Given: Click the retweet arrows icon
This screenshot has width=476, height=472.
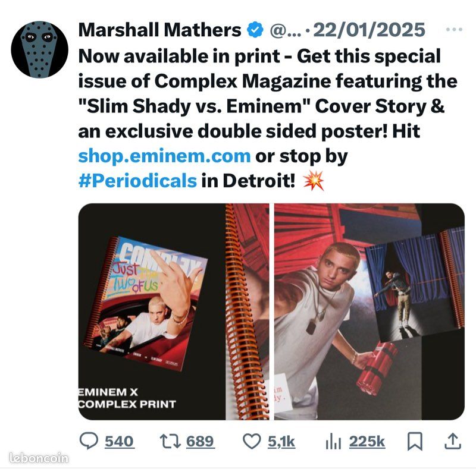Looking at the screenshot, I should [170, 441].
